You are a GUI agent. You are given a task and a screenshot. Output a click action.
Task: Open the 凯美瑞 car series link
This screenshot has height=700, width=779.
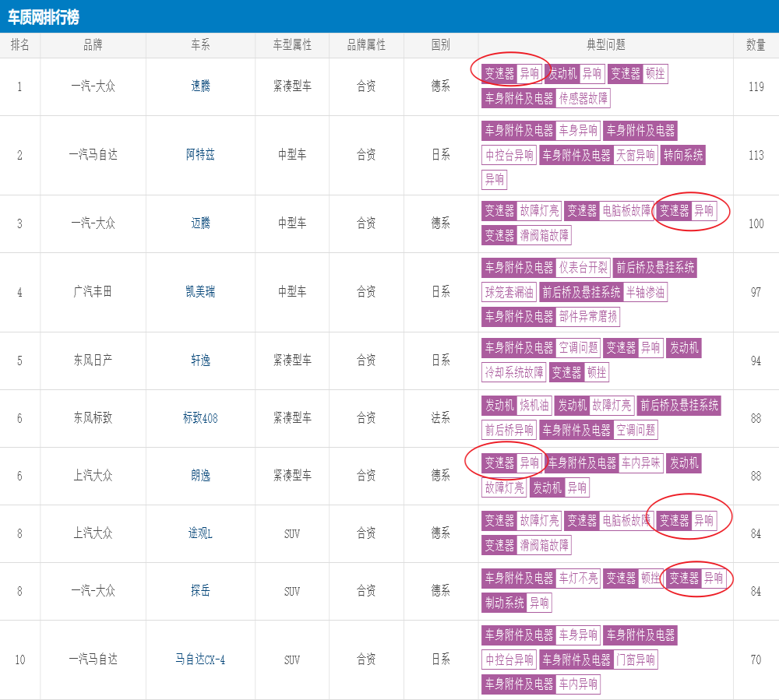(x=200, y=292)
